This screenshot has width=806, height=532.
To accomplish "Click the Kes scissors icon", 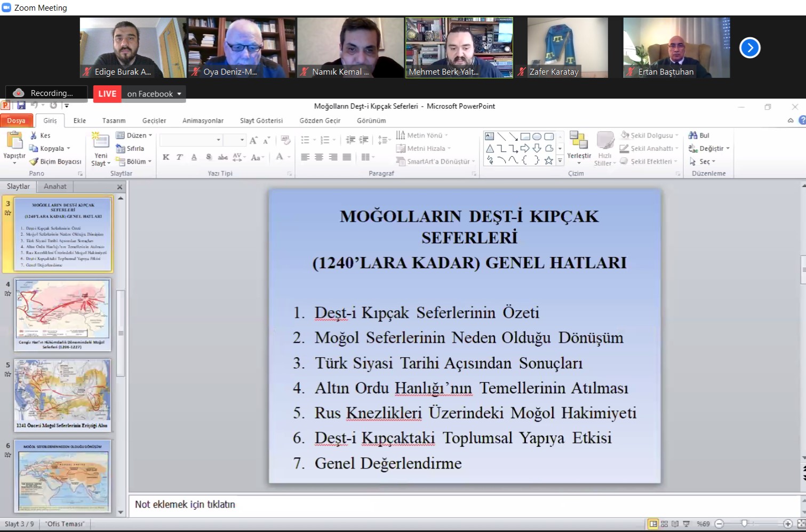I will click(x=34, y=135).
